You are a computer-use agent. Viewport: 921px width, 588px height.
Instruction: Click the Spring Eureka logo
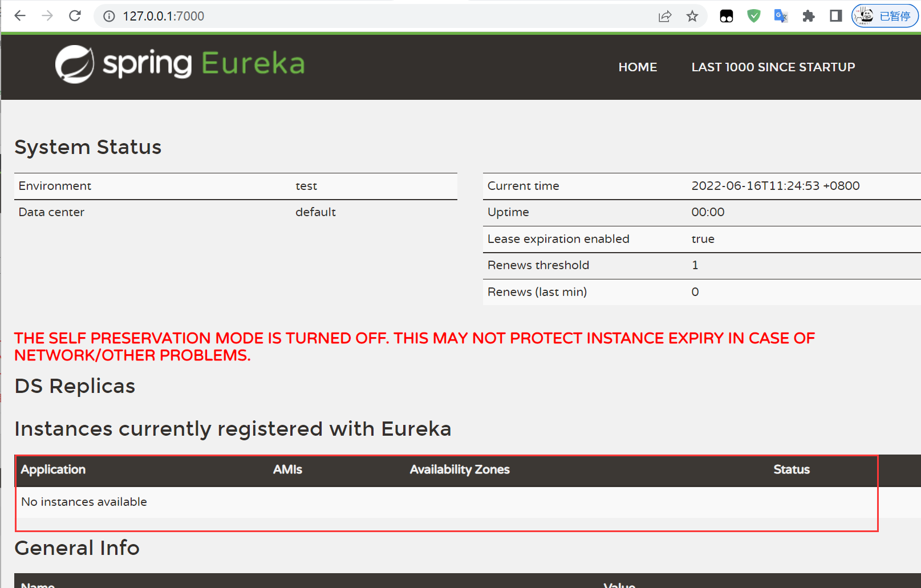[x=180, y=64]
